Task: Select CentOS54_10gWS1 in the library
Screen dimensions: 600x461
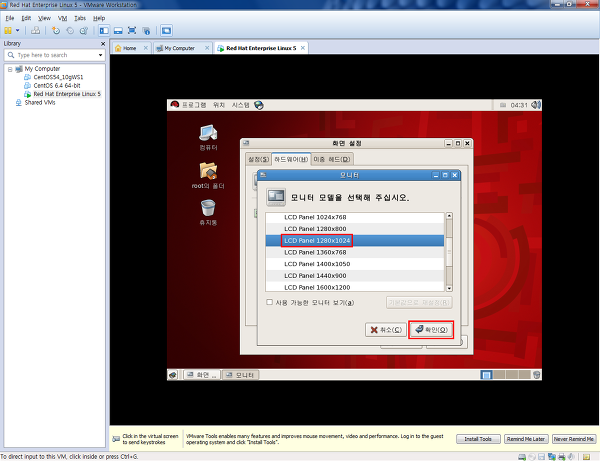Action: pyautogui.click(x=58, y=77)
